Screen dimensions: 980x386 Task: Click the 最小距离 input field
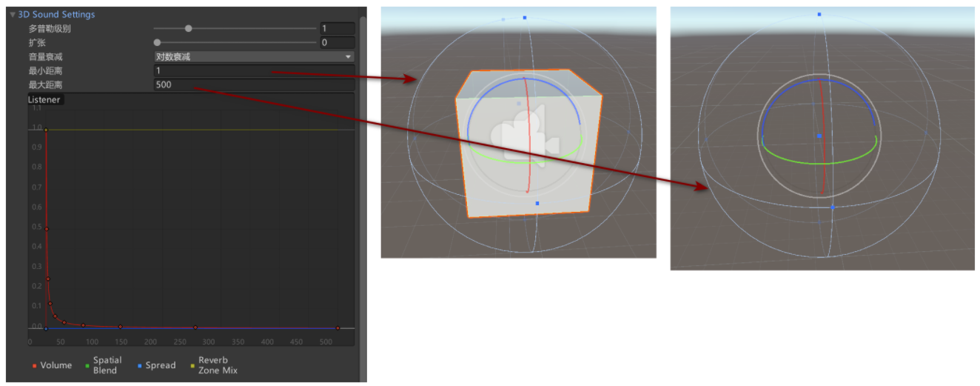point(254,70)
